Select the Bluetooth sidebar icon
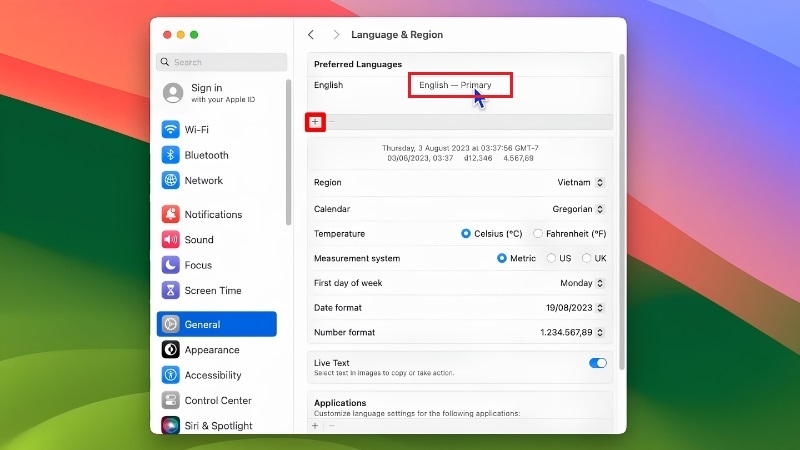Viewport: 800px width, 450px height. [x=170, y=155]
